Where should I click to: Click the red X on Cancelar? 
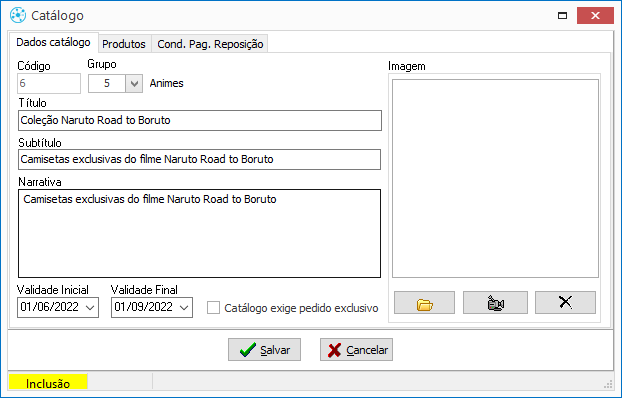click(x=334, y=350)
